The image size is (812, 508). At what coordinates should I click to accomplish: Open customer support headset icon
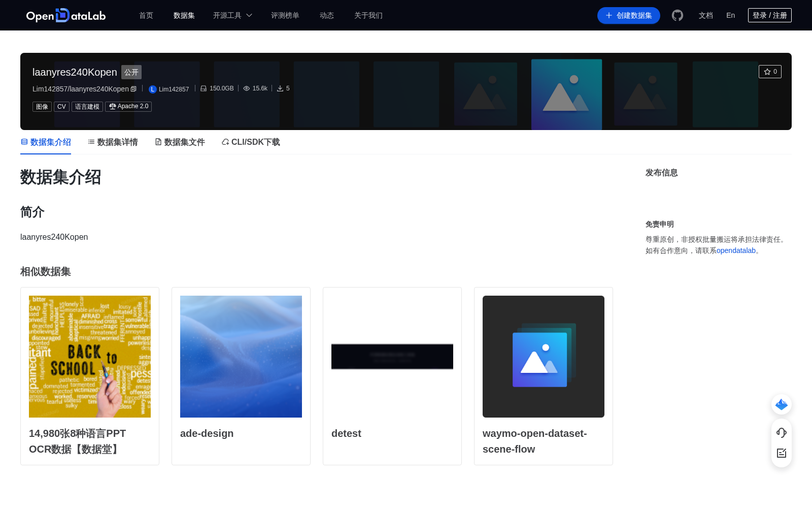tap(782, 432)
